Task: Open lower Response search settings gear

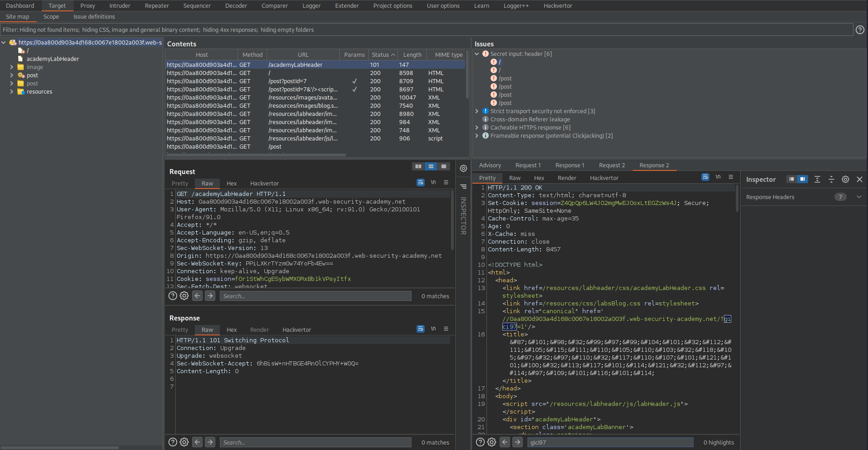Action: (x=184, y=442)
